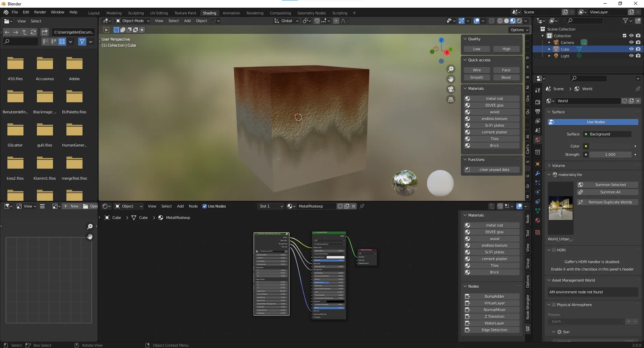Click the file browser filter funnel icon
Image resolution: width=644 pixels, height=348 pixels.
coord(82,41)
